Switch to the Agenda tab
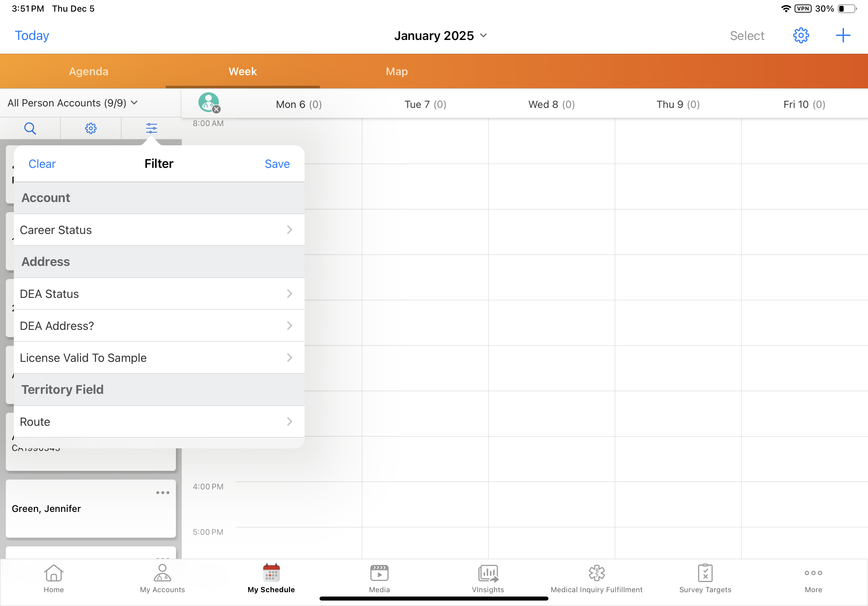Screen dimensions: 868x606 tap(88, 72)
